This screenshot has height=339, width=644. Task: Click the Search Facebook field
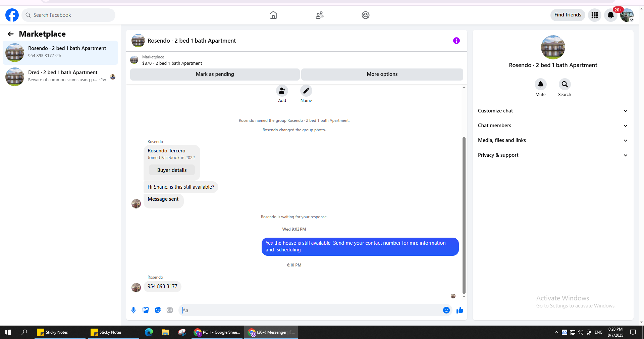click(68, 15)
